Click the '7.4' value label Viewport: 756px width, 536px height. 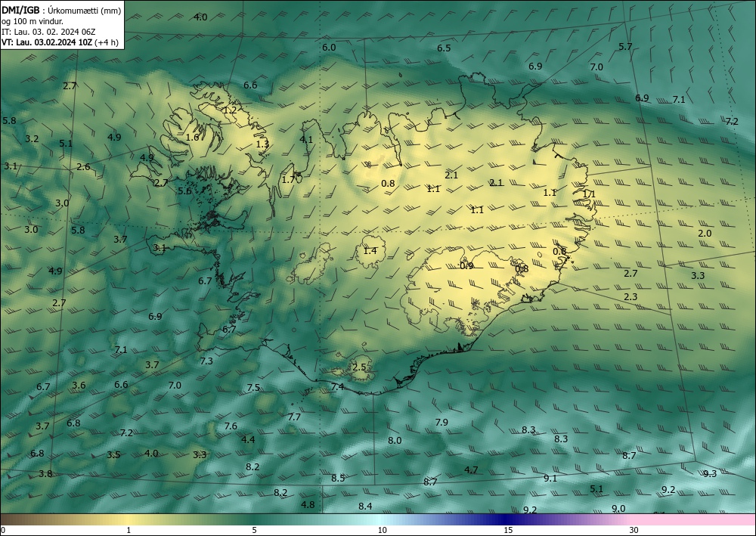coord(337,386)
